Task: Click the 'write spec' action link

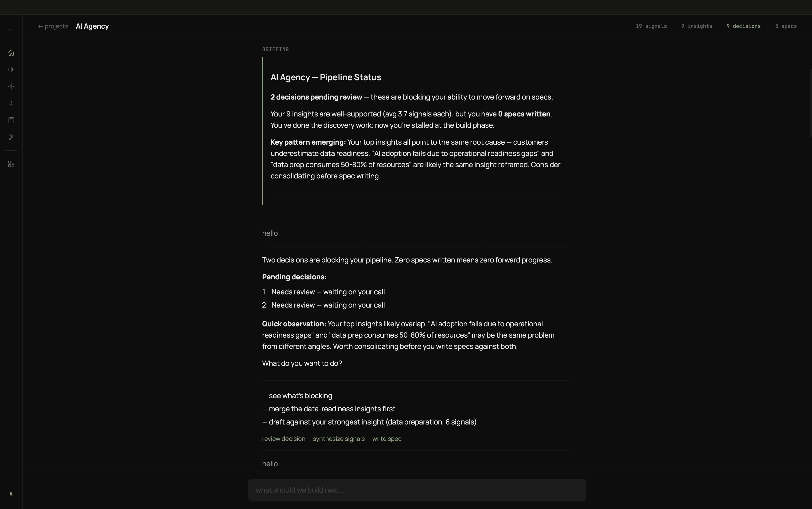Action: (386, 439)
